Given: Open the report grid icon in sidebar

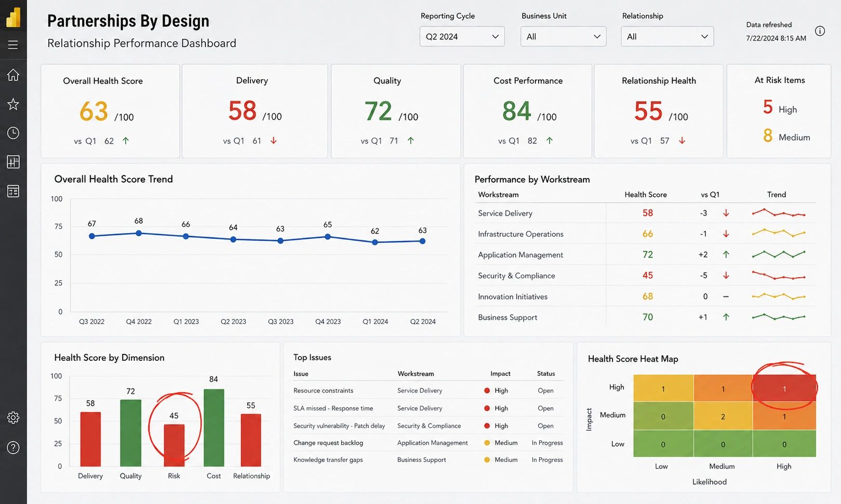Looking at the screenshot, I should (x=13, y=162).
